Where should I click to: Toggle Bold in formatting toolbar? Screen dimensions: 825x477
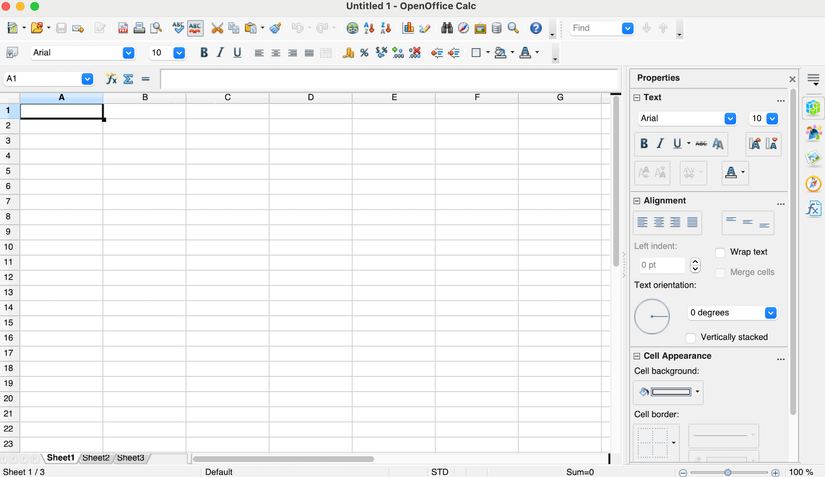204,53
